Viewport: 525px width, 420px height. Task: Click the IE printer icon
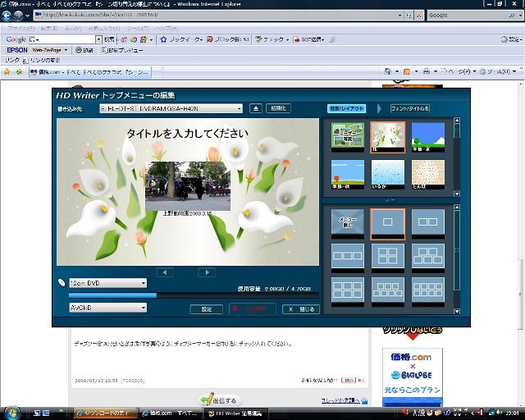426,71
